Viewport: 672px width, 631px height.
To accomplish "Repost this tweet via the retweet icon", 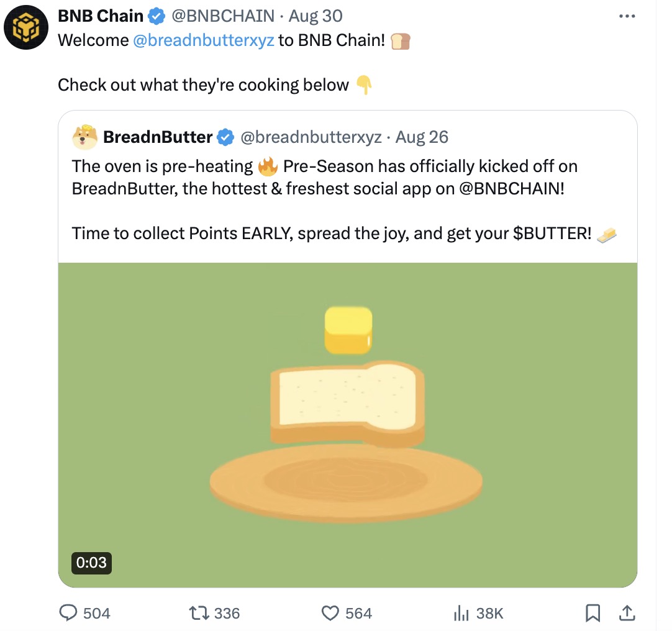I will [199, 613].
